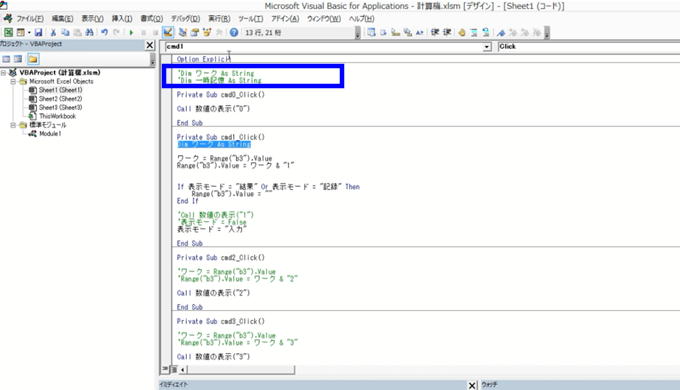
Task: Click the Design Mode toolbar icon
Action: point(168,32)
